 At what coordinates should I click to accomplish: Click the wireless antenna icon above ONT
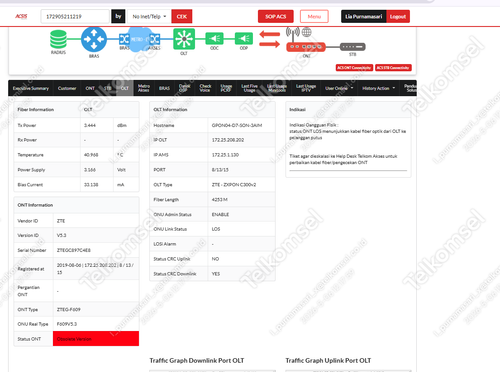[293, 32]
